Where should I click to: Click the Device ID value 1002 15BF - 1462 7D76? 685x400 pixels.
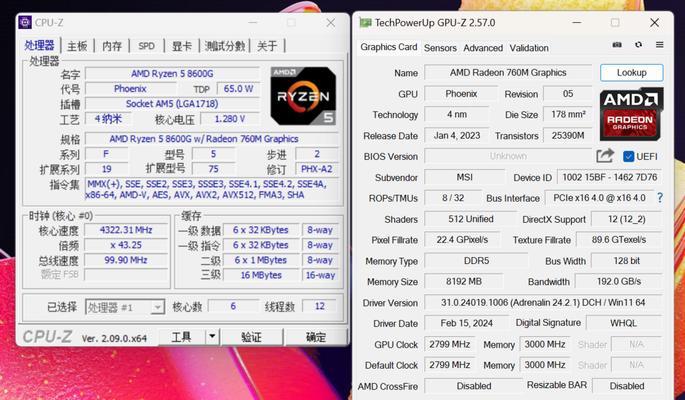pyautogui.click(x=609, y=177)
